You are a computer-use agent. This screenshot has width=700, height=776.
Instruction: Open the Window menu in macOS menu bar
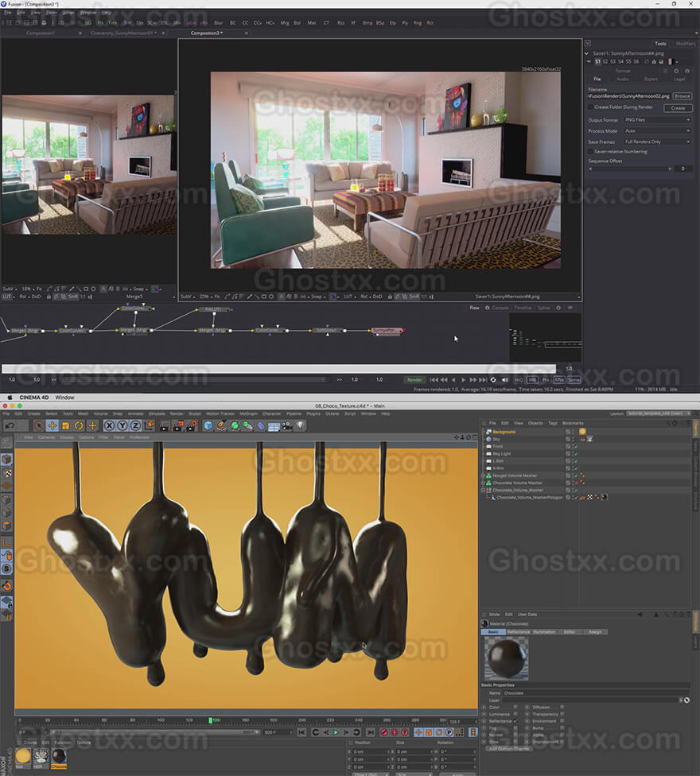tap(65, 398)
